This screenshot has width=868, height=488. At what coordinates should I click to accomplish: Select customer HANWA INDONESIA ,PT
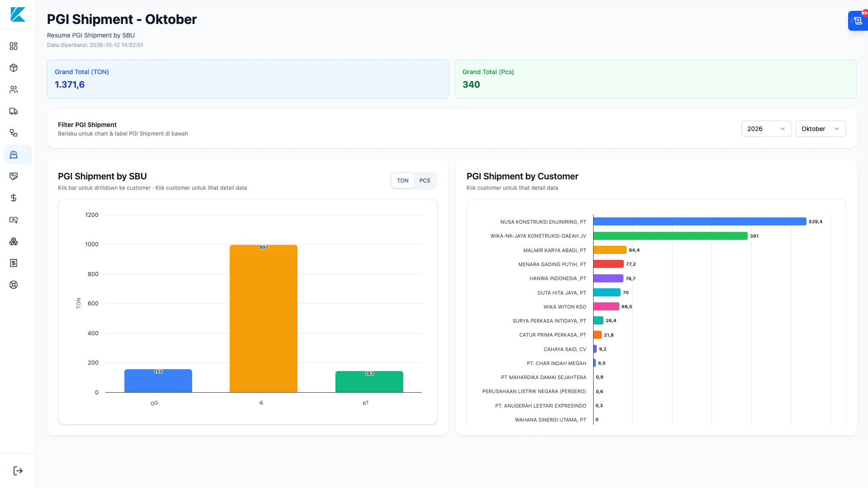[x=558, y=278]
